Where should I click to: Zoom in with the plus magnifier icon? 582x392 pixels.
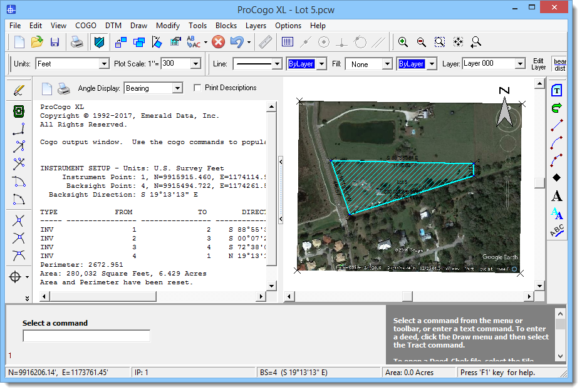coord(403,42)
